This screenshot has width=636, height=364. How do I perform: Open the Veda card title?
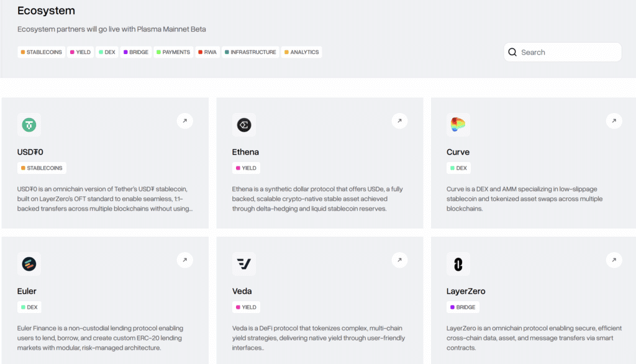coord(242,291)
